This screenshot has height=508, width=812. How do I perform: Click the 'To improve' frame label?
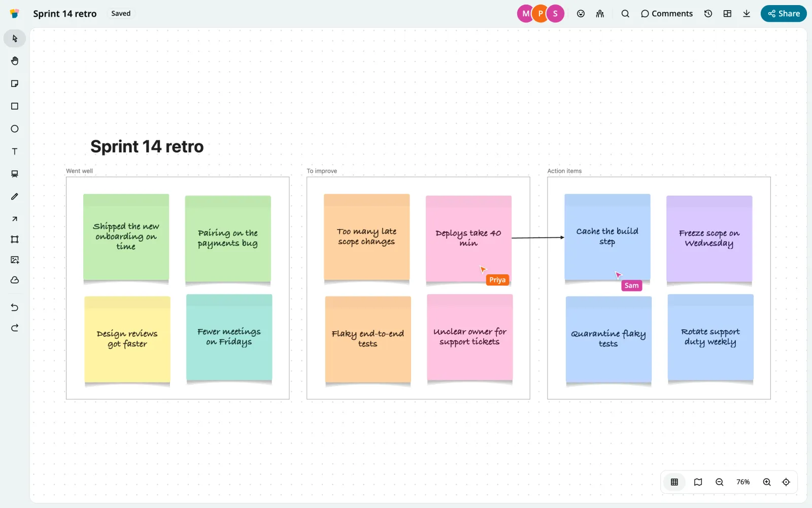click(322, 171)
